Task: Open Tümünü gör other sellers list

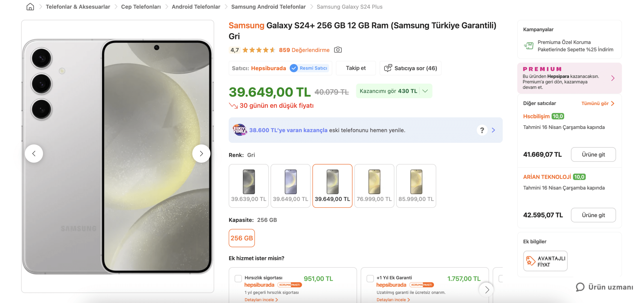Action: coord(597,104)
